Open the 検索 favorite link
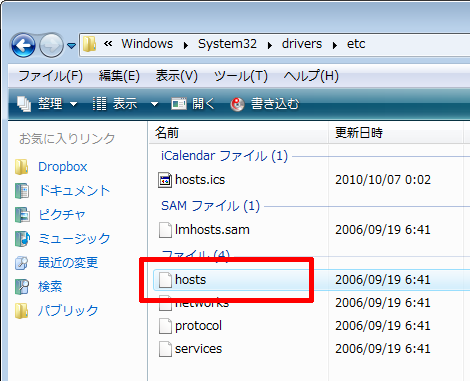Viewport: 470px width, 381px height. (x=50, y=287)
